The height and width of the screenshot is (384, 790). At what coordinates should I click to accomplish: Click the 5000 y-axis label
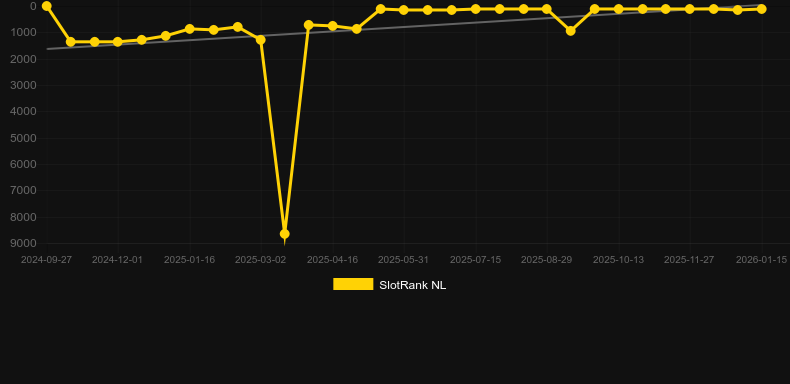[23, 138]
